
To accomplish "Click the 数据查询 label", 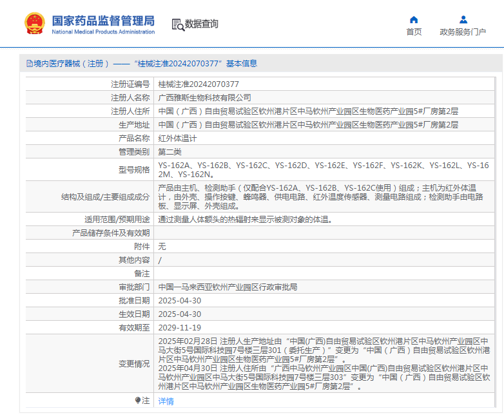I will [x=202, y=24].
